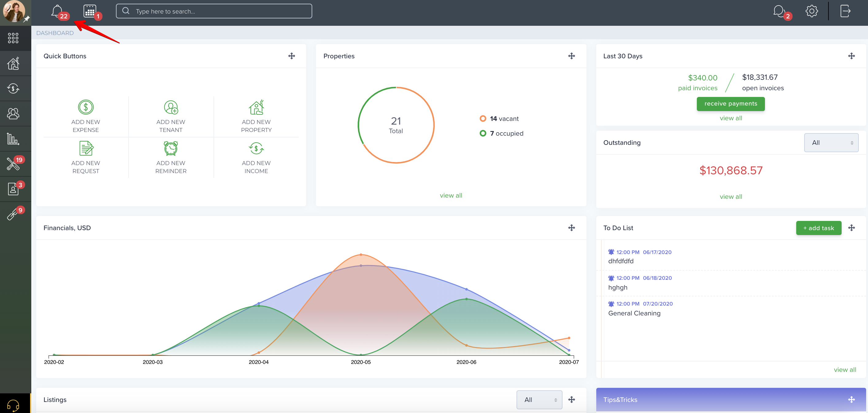Click blue data point at 2020-04
Screen dimensions: 868x413
click(259, 303)
